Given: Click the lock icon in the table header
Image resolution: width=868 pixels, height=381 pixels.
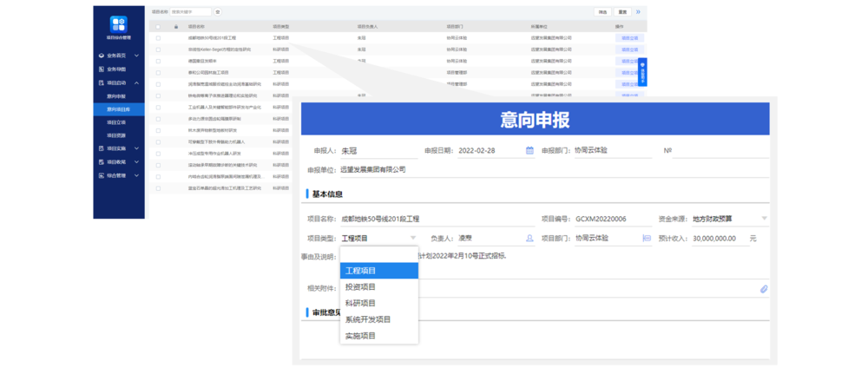Looking at the screenshot, I should coord(176,27).
